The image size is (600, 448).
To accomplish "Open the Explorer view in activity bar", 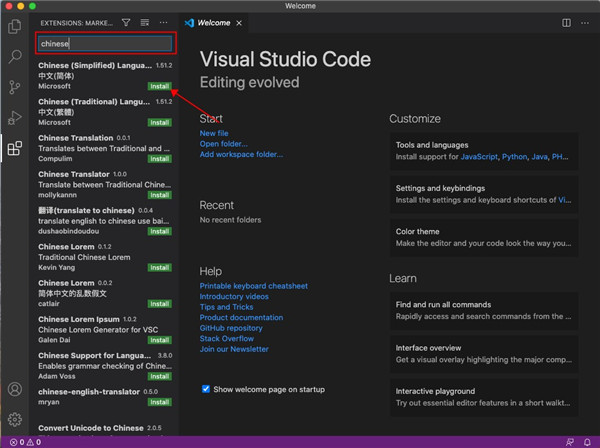I will (14, 26).
